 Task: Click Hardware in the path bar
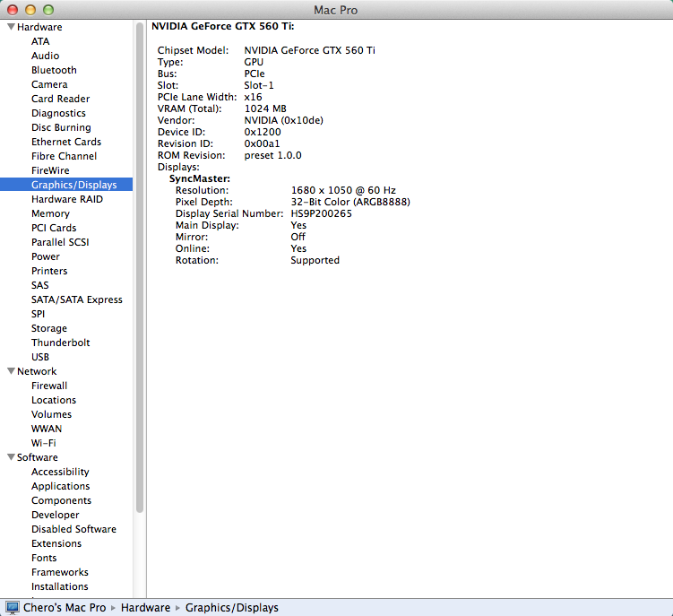[x=145, y=608]
